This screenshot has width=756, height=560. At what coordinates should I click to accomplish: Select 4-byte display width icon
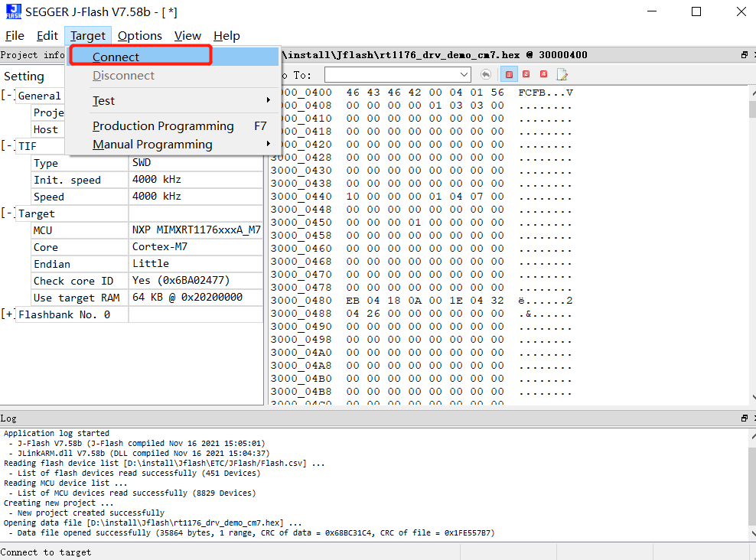coord(544,74)
